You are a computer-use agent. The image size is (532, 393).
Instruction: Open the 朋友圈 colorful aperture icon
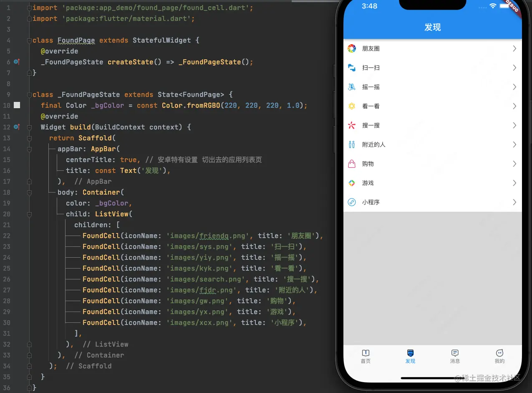(352, 48)
